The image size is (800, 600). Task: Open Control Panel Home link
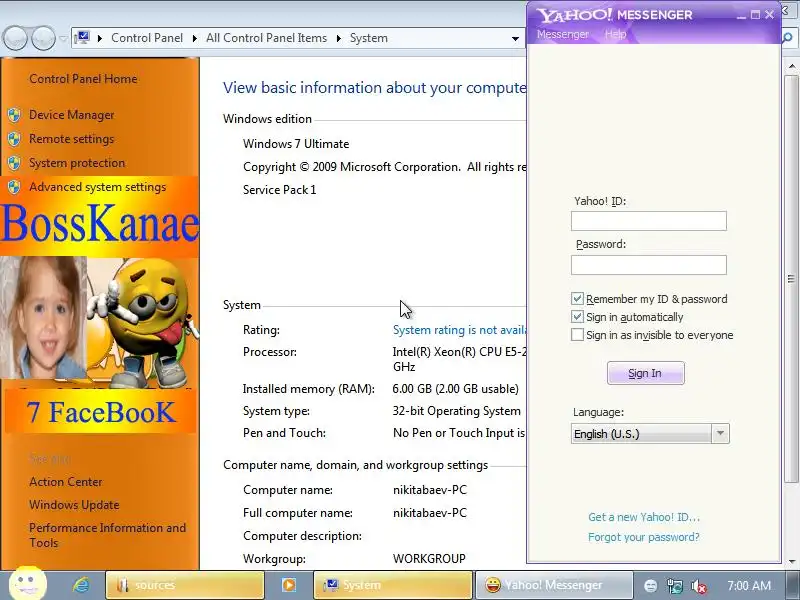pos(83,79)
